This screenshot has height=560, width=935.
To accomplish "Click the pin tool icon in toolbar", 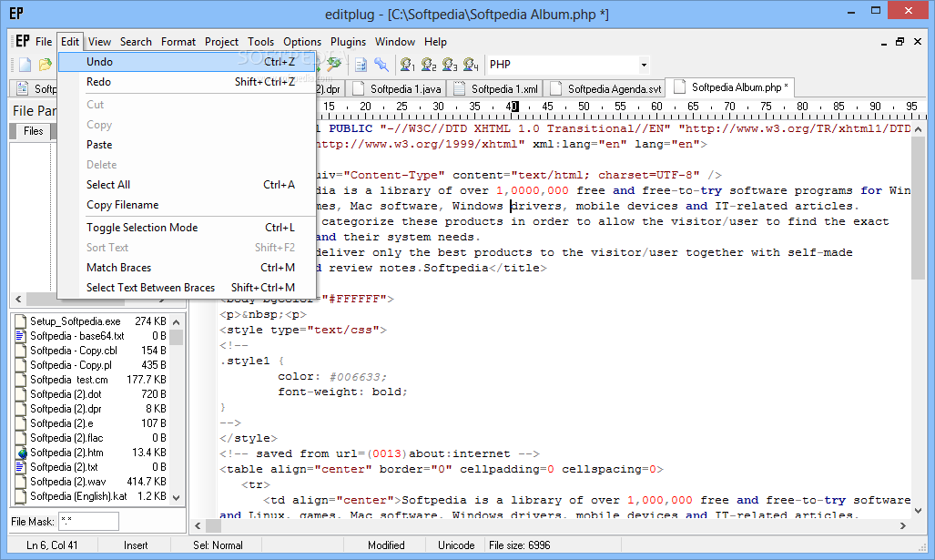I will (381, 65).
